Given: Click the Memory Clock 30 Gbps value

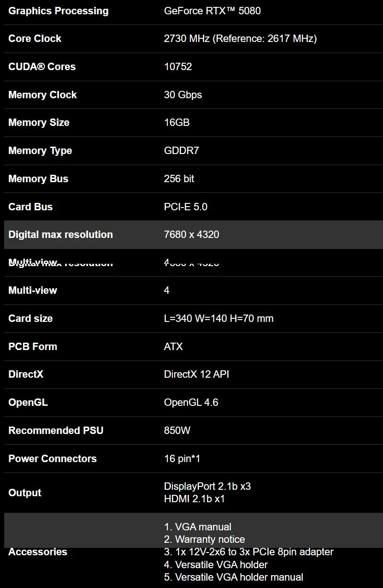Looking at the screenshot, I should point(183,95).
